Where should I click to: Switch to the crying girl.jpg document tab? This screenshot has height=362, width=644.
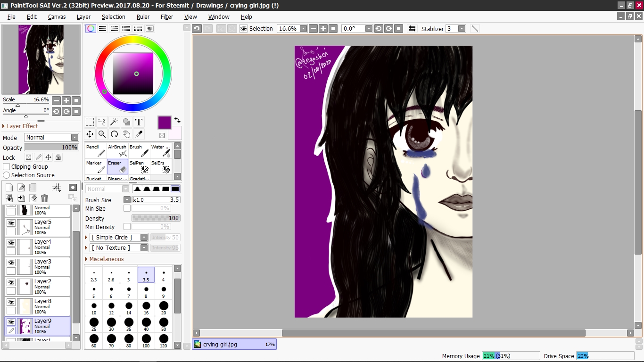[x=234, y=345]
